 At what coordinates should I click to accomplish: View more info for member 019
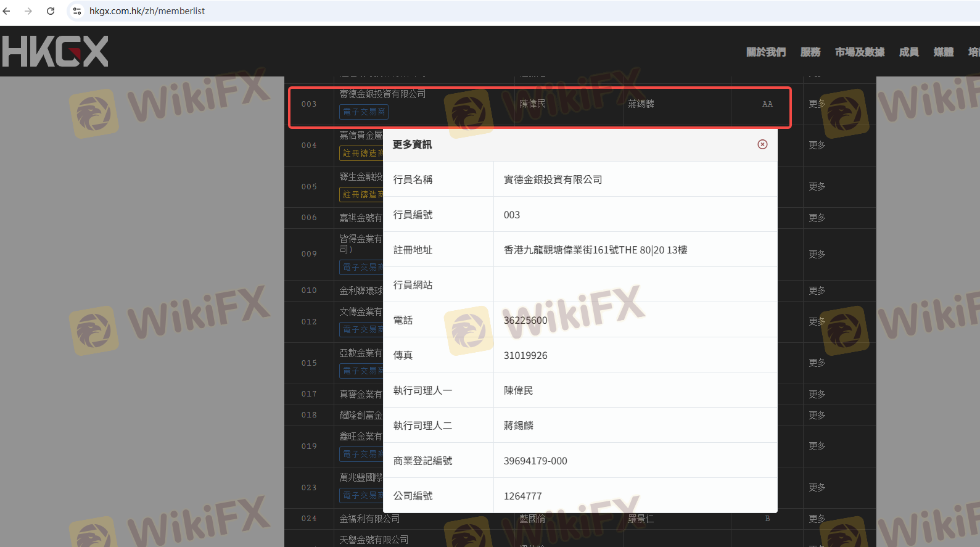[817, 446]
